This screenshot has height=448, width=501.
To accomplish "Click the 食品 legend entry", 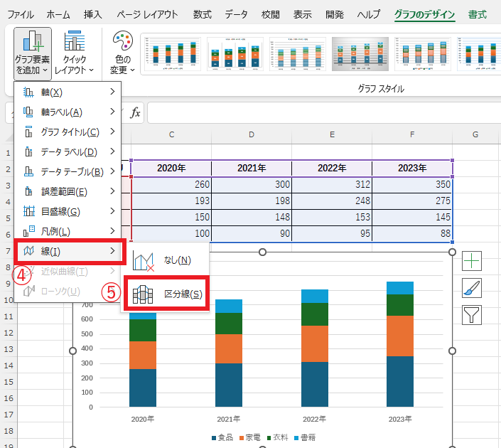I will (222, 437).
